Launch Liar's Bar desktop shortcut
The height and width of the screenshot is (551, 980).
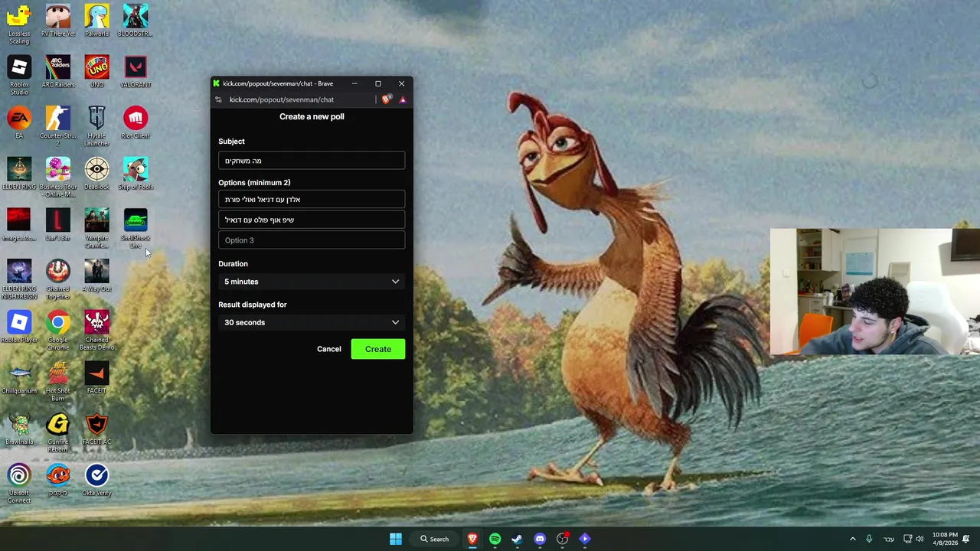tap(58, 225)
